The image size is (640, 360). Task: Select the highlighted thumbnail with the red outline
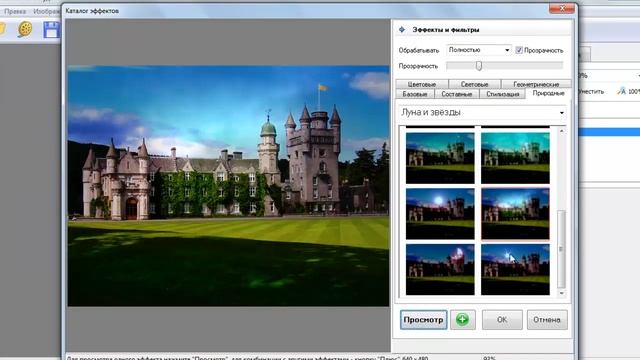[x=515, y=214]
